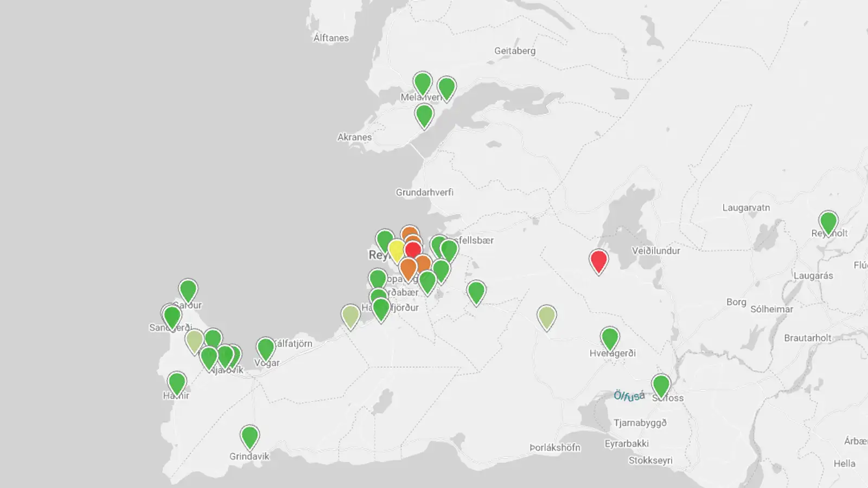Select the green marker above Garður
Viewport: 868px width, 488px height.
point(188,290)
